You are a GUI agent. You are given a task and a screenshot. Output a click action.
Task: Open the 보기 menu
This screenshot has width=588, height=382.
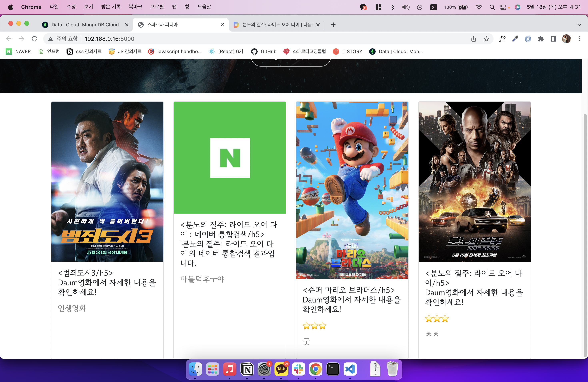pos(88,7)
